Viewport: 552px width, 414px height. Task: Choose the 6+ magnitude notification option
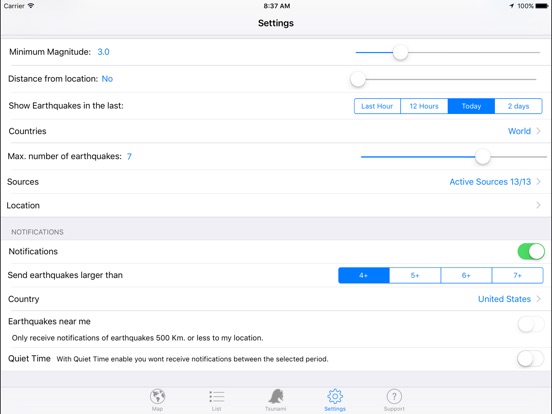[466, 275]
